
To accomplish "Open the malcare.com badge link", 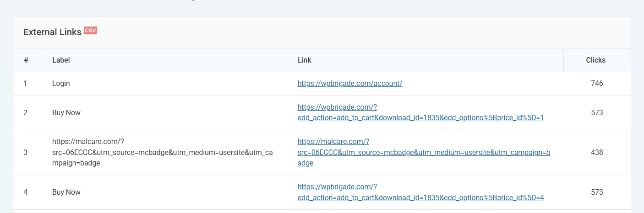I will (x=424, y=152).
